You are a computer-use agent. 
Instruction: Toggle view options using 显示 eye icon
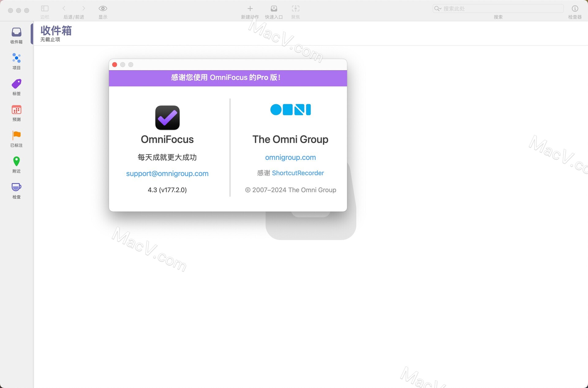pyautogui.click(x=103, y=9)
